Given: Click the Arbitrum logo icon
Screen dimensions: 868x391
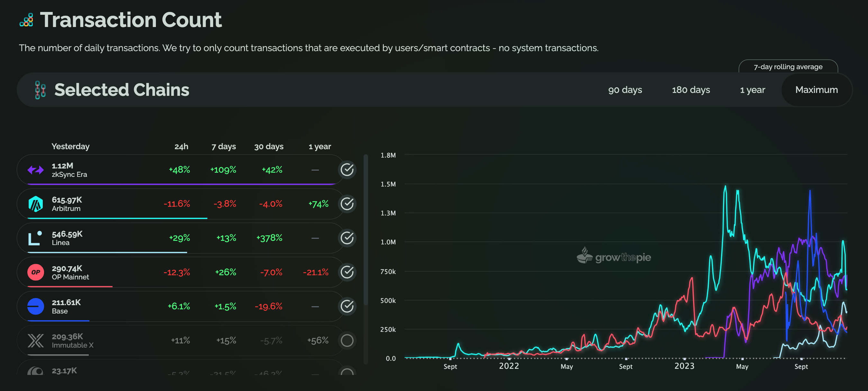Looking at the screenshot, I should pyautogui.click(x=35, y=204).
